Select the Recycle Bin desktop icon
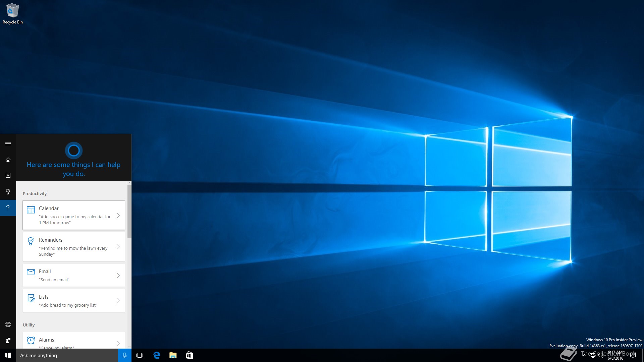Screen dimensions: 644x362 [x=13, y=14]
